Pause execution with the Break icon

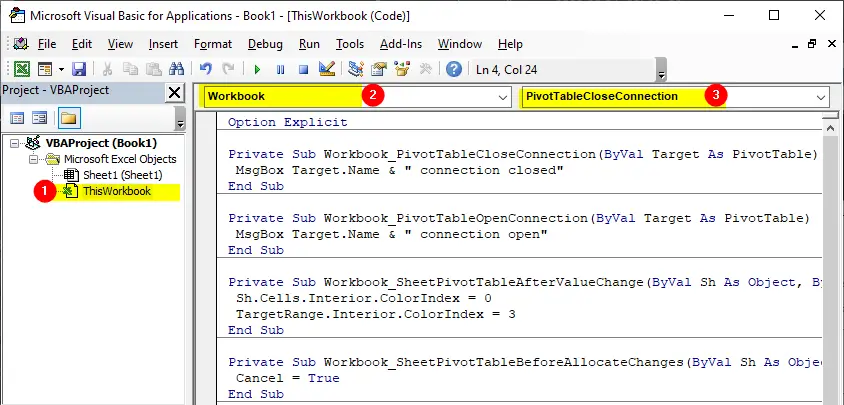click(x=280, y=69)
